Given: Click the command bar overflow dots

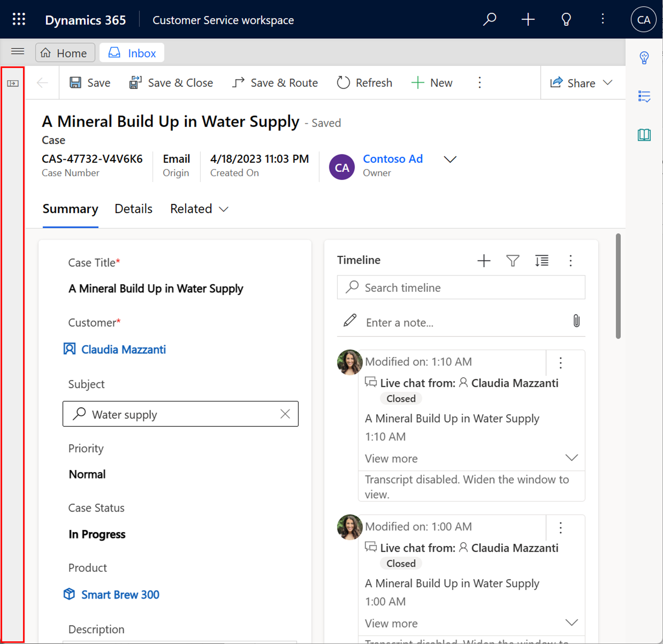Looking at the screenshot, I should click(479, 83).
